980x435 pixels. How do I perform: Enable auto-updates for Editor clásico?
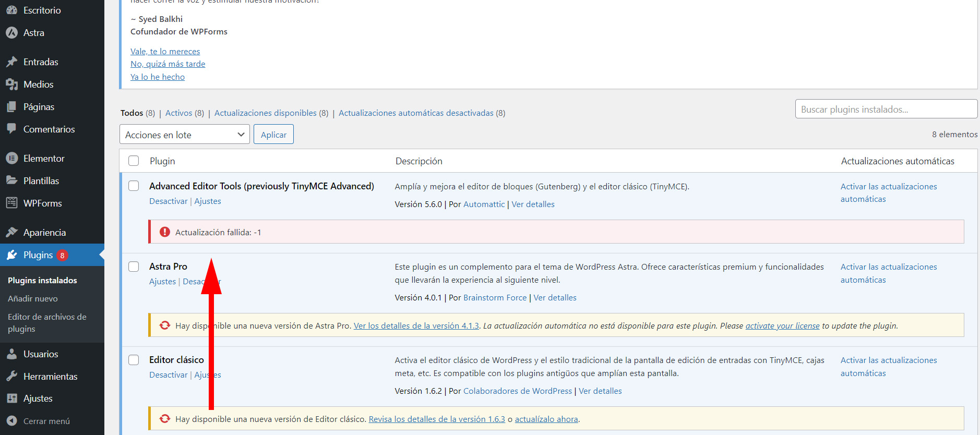[x=889, y=367]
